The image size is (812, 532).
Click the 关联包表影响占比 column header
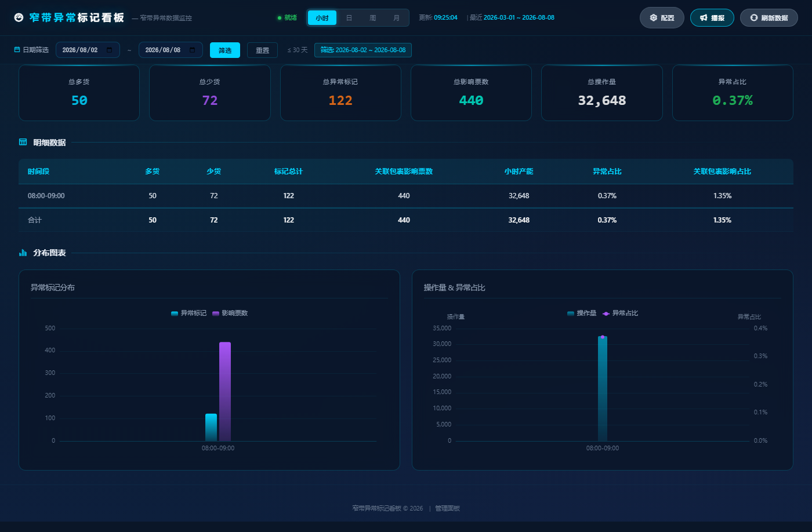click(x=722, y=172)
